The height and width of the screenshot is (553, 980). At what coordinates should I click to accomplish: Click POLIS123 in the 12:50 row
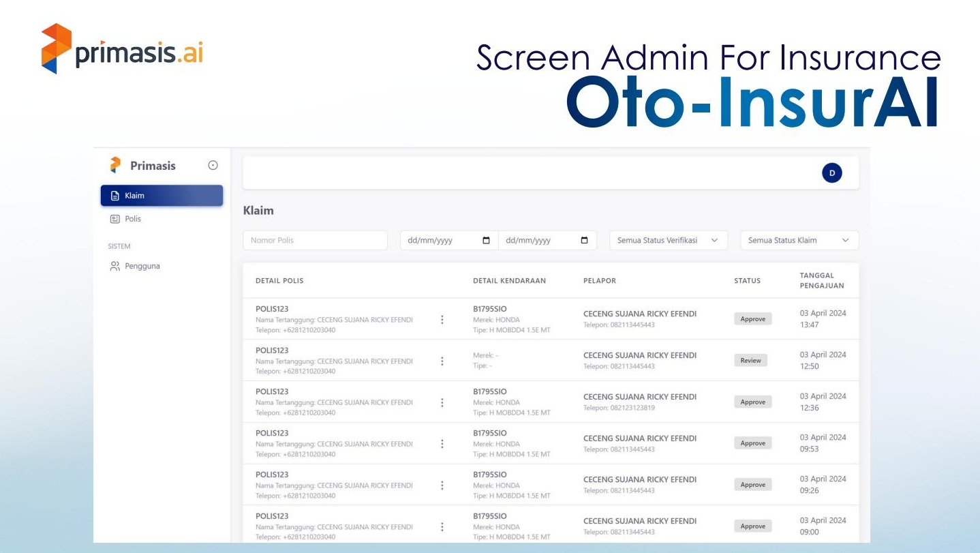click(272, 350)
